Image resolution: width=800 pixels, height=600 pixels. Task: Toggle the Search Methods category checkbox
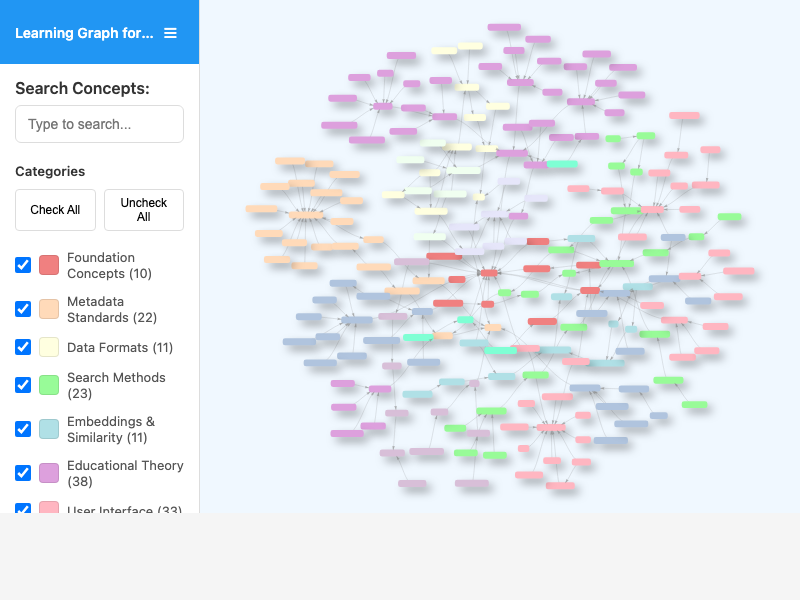click(23, 385)
